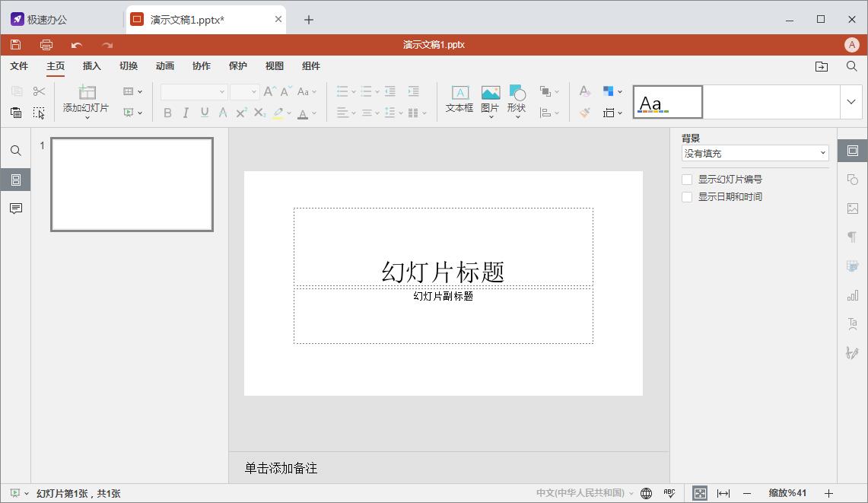Open the chart settings in right sidebar
The height and width of the screenshot is (503, 868).
[853, 295]
